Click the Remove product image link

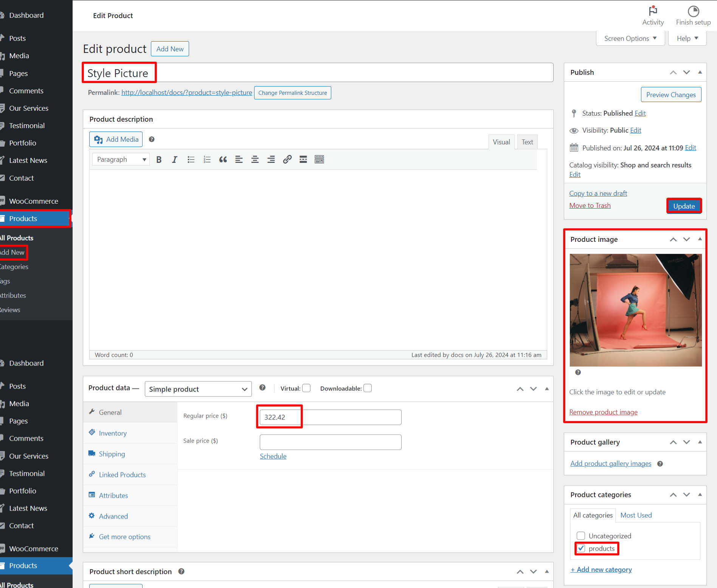603,412
